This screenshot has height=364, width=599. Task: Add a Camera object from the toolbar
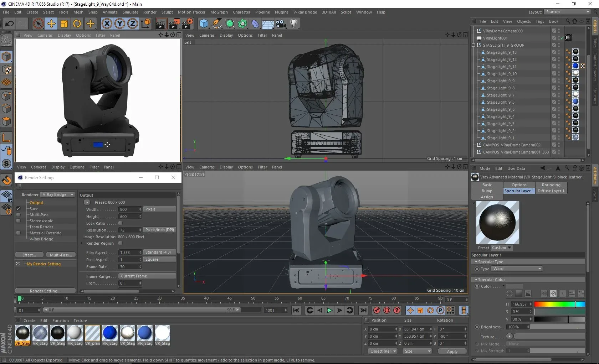click(x=281, y=24)
